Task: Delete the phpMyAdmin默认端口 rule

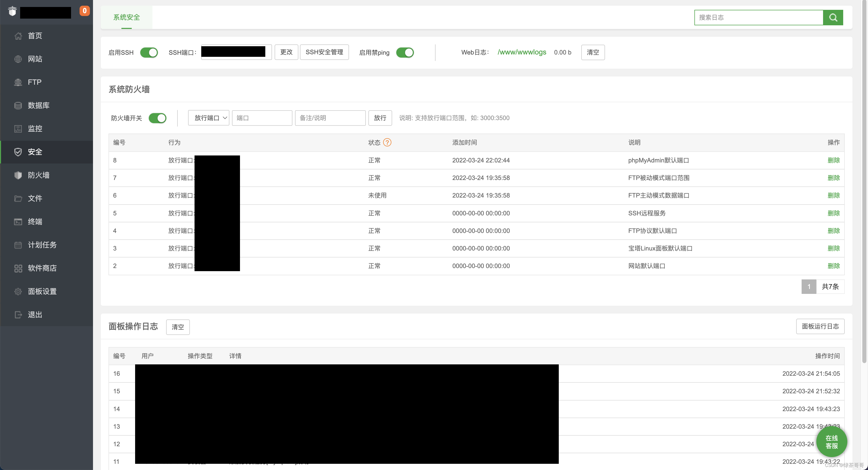Action: coord(833,160)
